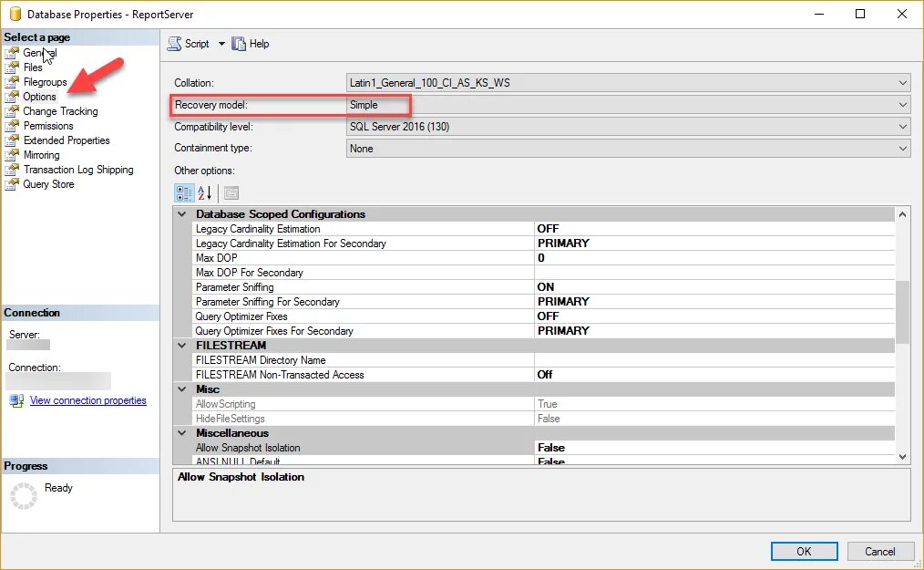This screenshot has height=570, width=924.
Task: Click the Transaction Log Shipping page icon
Action: pos(12,170)
